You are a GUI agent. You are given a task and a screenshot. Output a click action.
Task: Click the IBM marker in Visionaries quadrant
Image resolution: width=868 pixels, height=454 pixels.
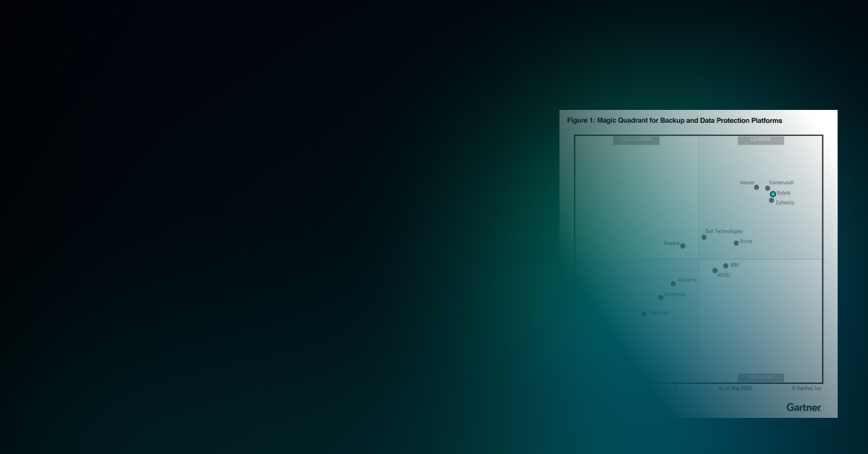point(726,265)
